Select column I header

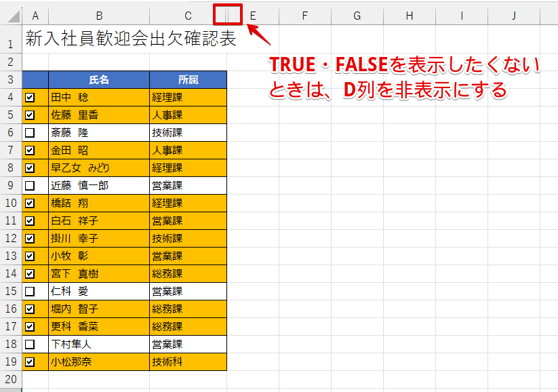coord(462,16)
